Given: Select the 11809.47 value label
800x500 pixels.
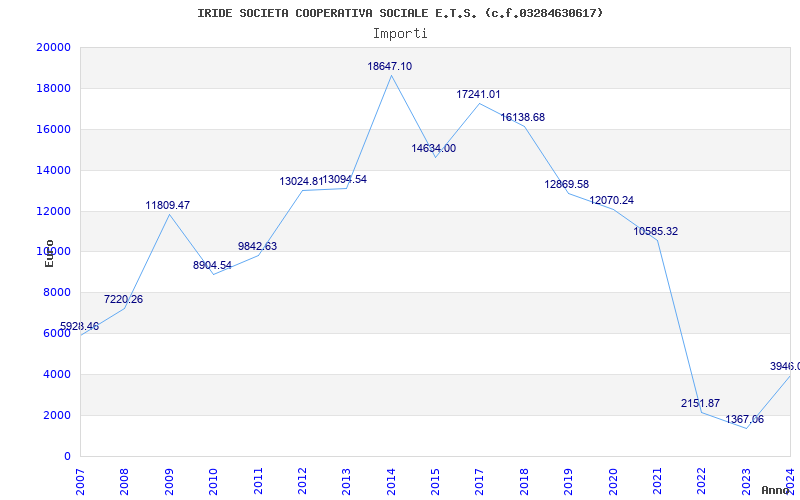Looking at the screenshot, I should coord(168,206).
